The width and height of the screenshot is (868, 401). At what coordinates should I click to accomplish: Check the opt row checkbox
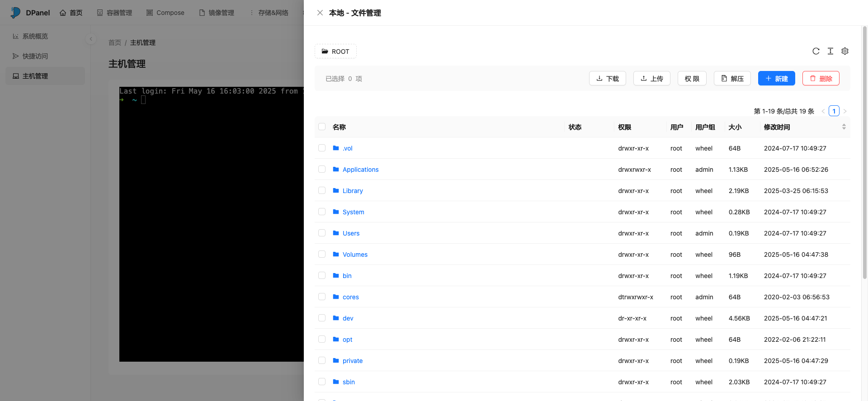point(322,339)
